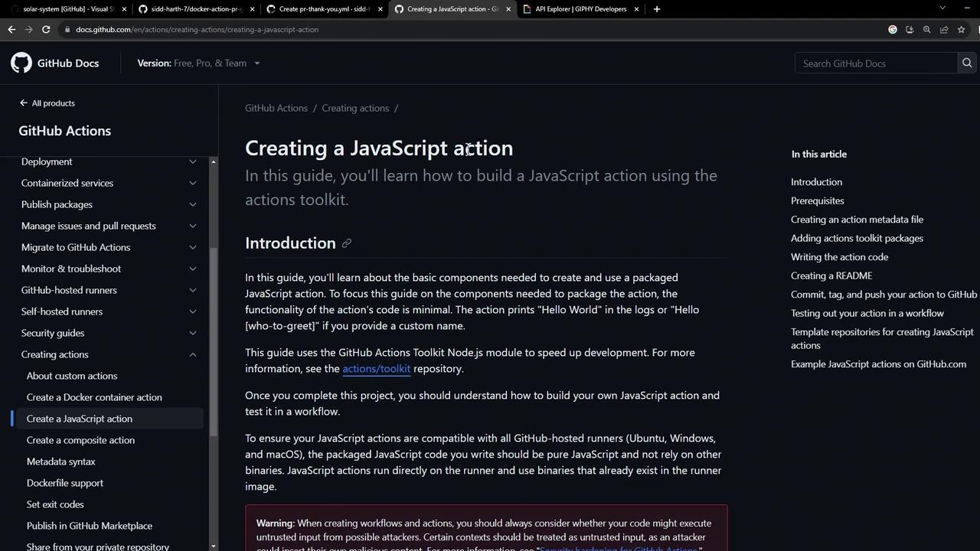The height and width of the screenshot is (551, 980).
Task: Open the GitHub Actions sidebar heading
Action: point(65,131)
